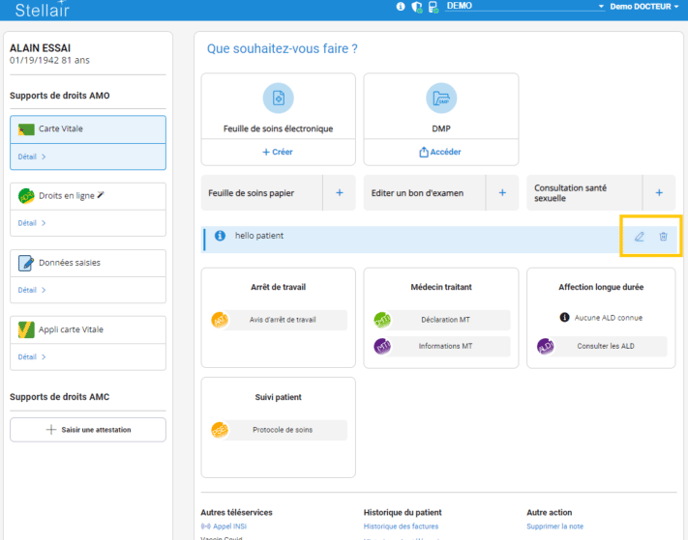Select the Données saisies rights support
Viewport: 688px width, 540px height.
[x=69, y=263]
